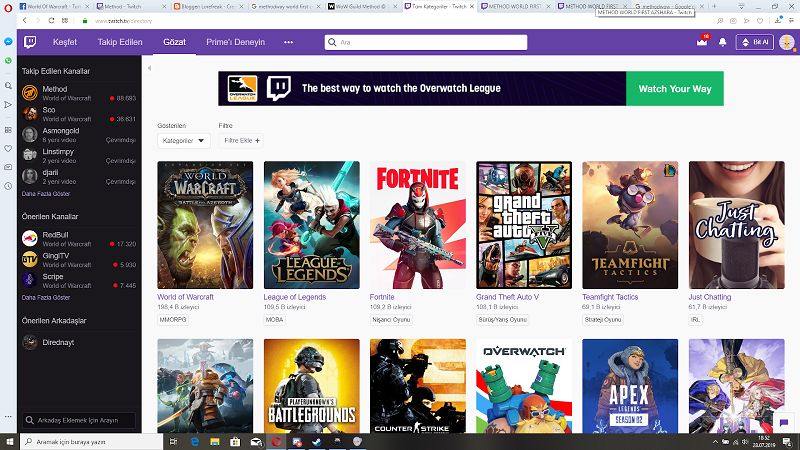
Task: Open the Prime loot crown icon
Action: pyautogui.click(x=702, y=42)
